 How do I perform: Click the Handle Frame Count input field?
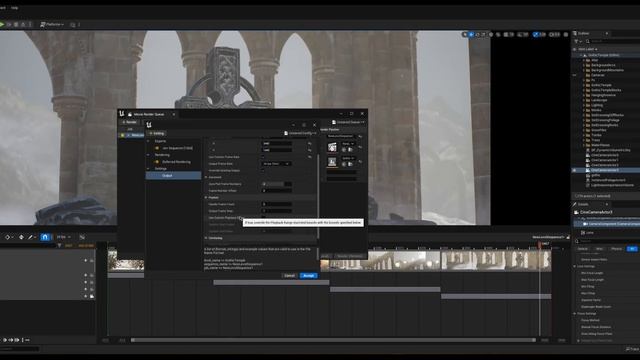(276, 204)
